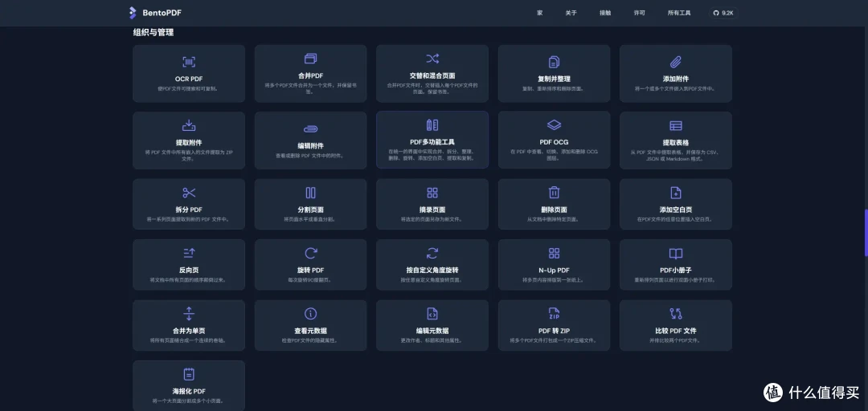Image resolution: width=868 pixels, height=411 pixels.
Task: Click the BentoPDF logo icon
Action: [x=133, y=13]
